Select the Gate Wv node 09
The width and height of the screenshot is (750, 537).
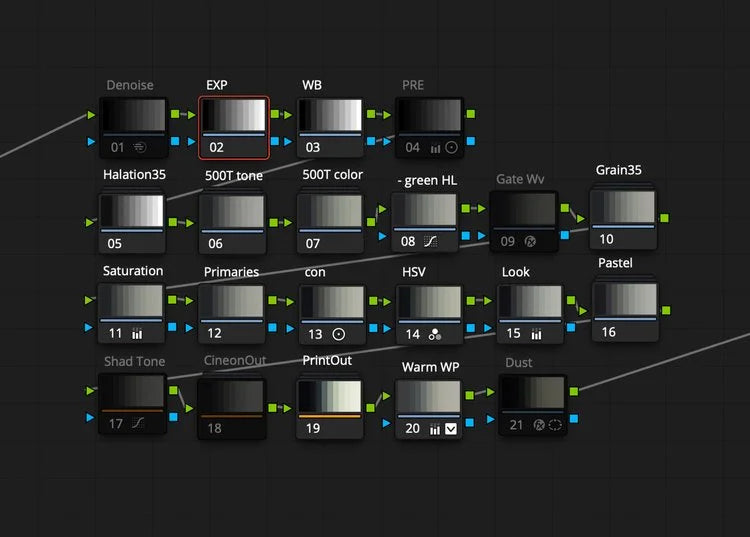pos(524,221)
